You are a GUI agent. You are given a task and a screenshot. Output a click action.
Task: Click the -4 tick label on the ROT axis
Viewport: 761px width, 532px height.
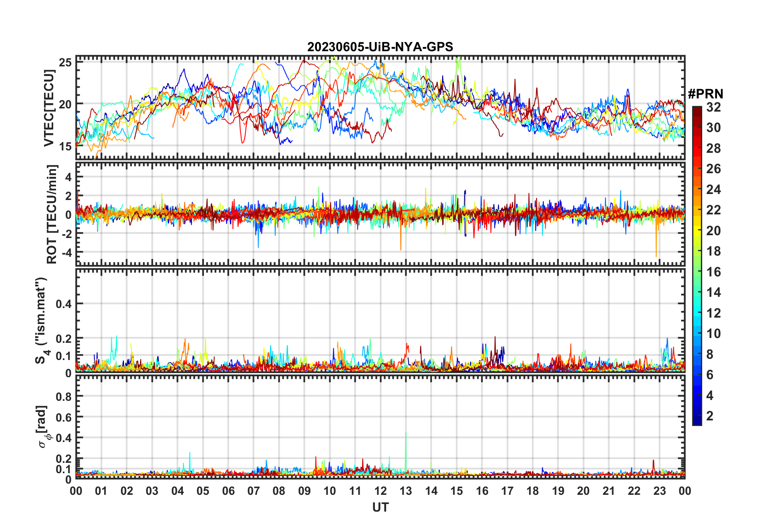pos(67,252)
